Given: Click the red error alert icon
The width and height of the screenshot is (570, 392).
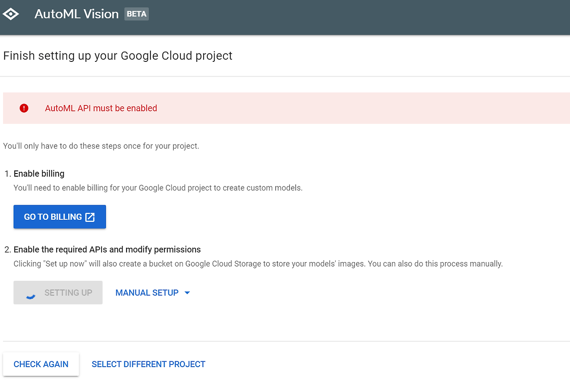Looking at the screenshot, I should 24,108.
